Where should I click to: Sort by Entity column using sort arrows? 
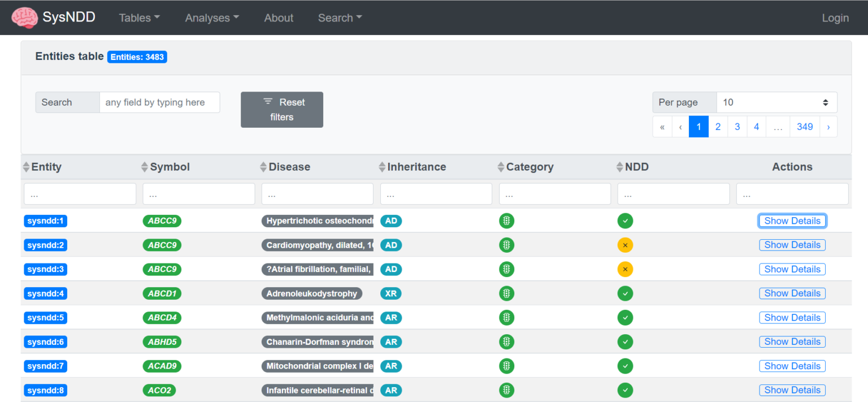click(x=26, y=167)
